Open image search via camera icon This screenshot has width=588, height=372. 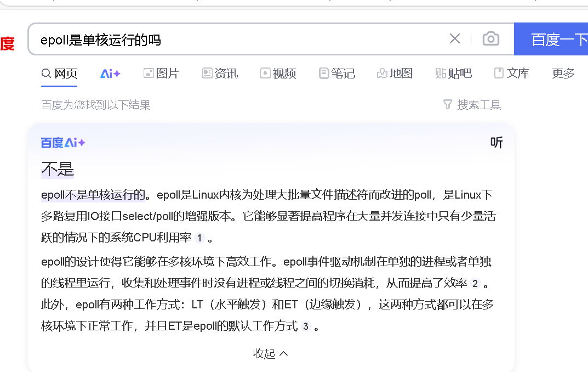(x=490, y=38)
